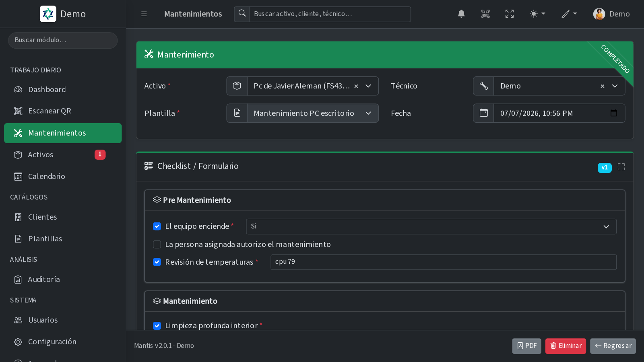Uncheck El equipo enciende checkbox
Image resolution: width=644 pixels, height=362 pixels.
coord(157,226)
